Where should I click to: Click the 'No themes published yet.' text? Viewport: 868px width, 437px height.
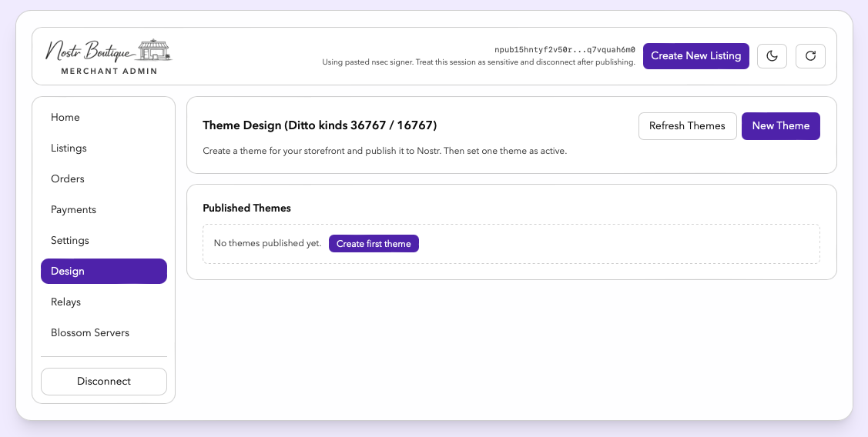click(x=267, y=243)
